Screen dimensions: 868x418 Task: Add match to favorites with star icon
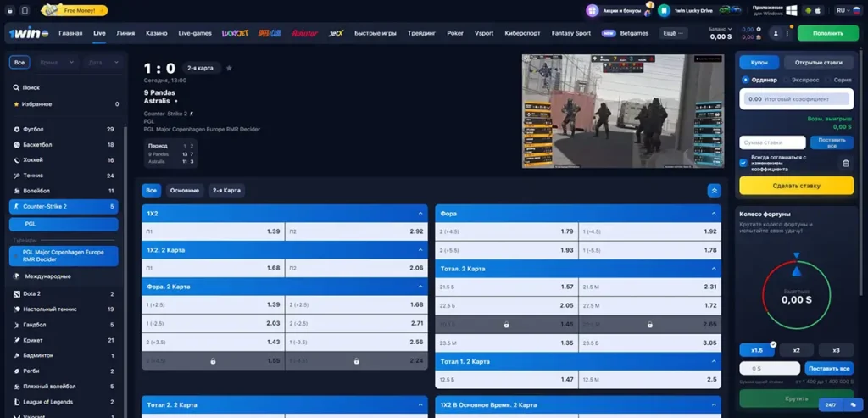pos(229,68)
